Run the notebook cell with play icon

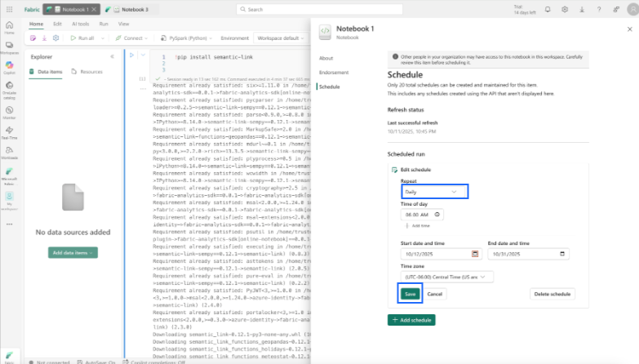[x=133, y=56]
